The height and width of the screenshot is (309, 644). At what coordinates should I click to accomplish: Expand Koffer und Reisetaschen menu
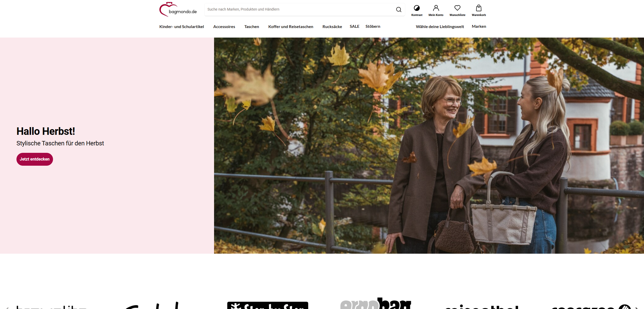(290, 27)
